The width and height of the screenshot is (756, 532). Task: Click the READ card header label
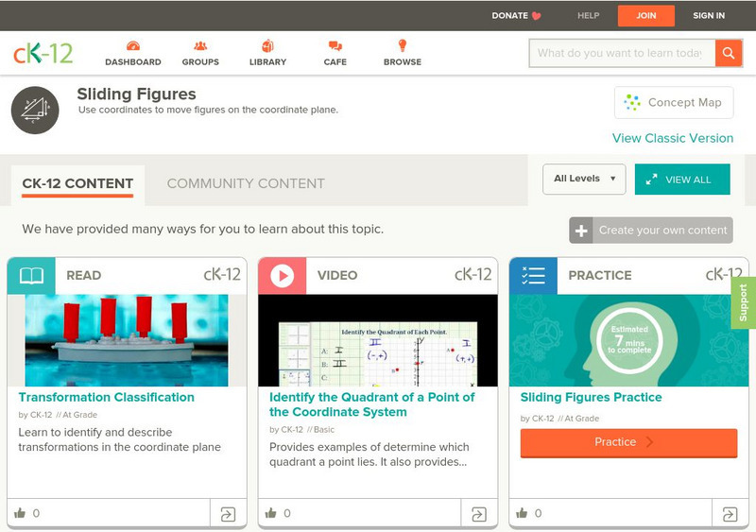click(84, 275)
